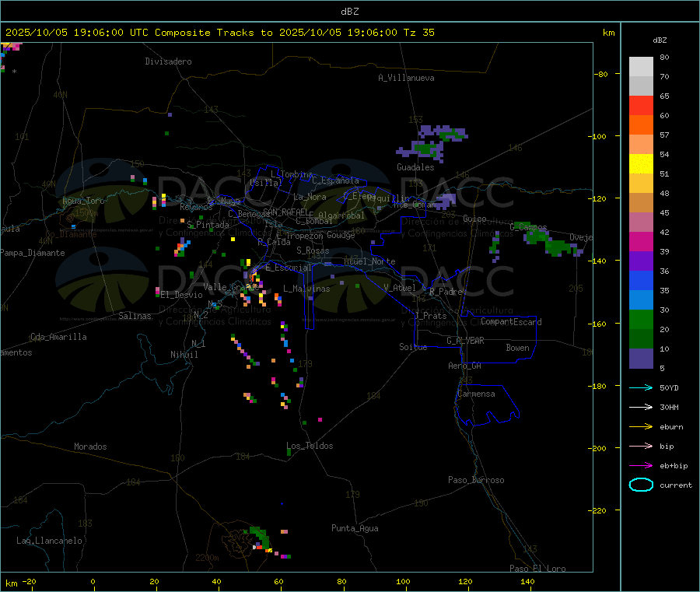Click the cyan 'current' ellipse legend icon
The image size is (700, 592).
click(x=641, y=485)
